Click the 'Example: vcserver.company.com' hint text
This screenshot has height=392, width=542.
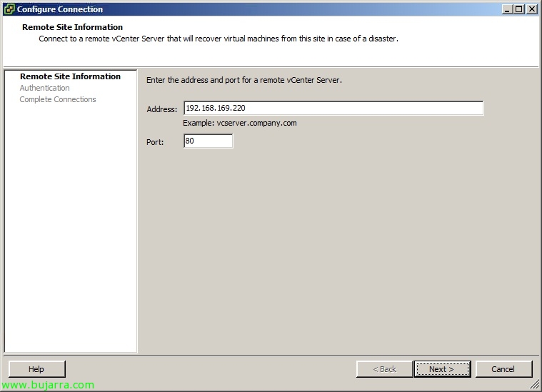pos(239,123)
